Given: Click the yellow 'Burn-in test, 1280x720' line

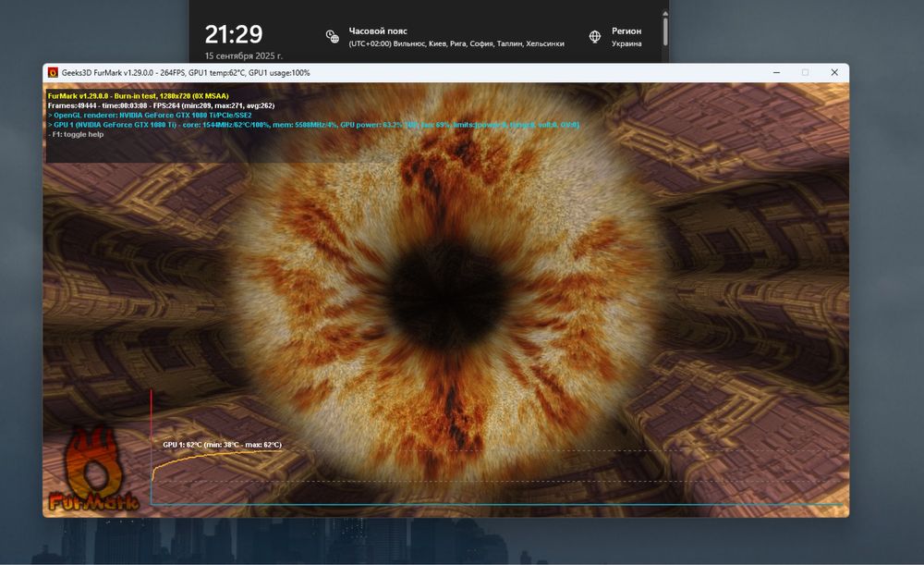Looking at the screenshot, I should click(138, 96).
